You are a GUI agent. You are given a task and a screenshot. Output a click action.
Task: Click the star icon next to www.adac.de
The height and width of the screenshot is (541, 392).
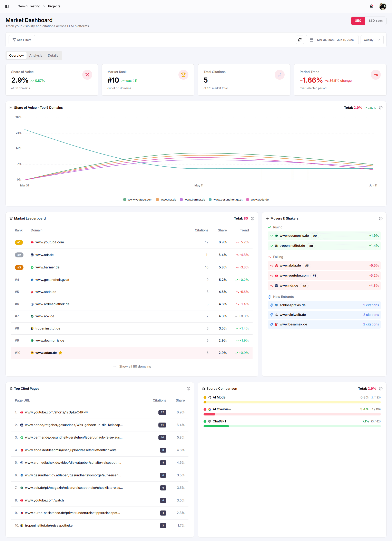60,353
